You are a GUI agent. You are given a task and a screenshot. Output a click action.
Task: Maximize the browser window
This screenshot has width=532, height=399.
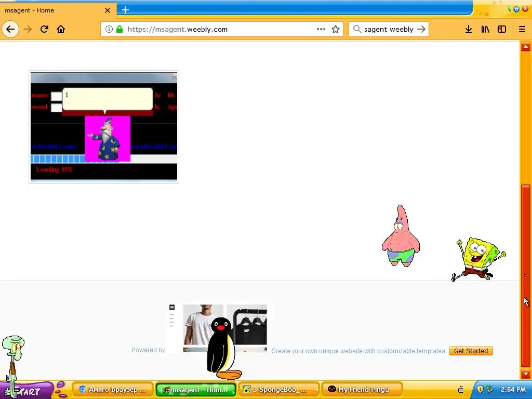pos(516,9)
